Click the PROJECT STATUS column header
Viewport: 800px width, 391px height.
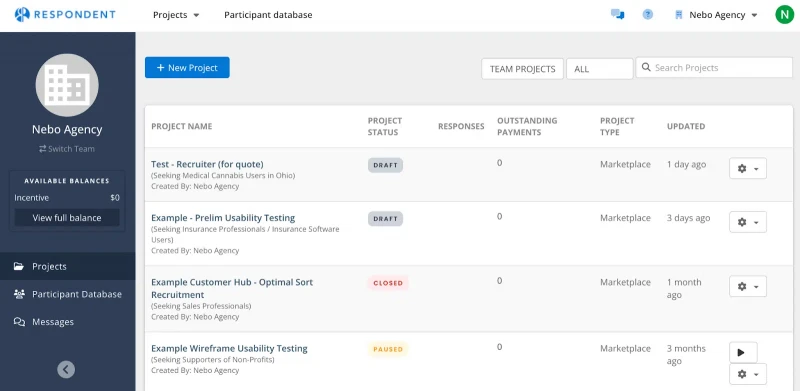point(385,126)
